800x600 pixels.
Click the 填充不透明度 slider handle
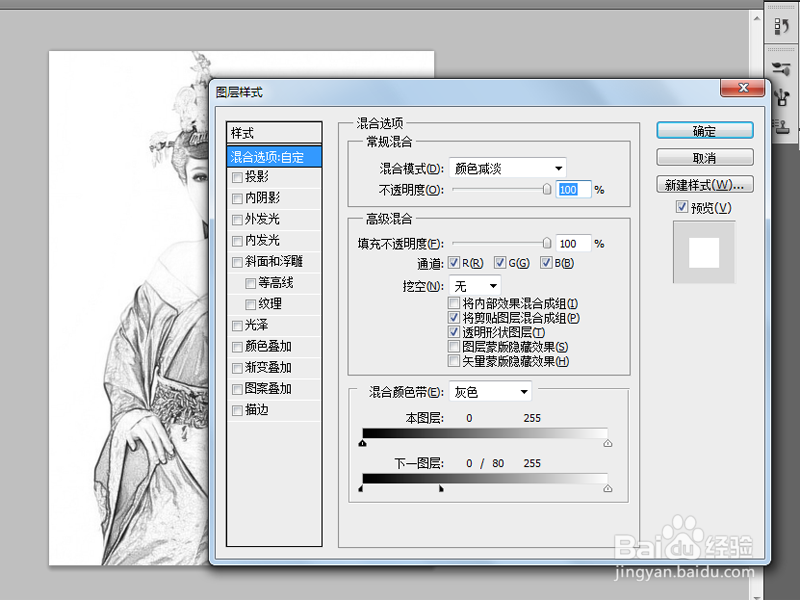(547, 243)
